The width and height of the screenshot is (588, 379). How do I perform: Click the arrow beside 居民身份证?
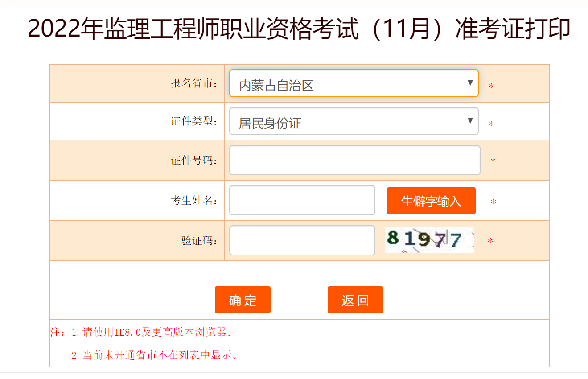pyautogui.click(x=469, y=121)
